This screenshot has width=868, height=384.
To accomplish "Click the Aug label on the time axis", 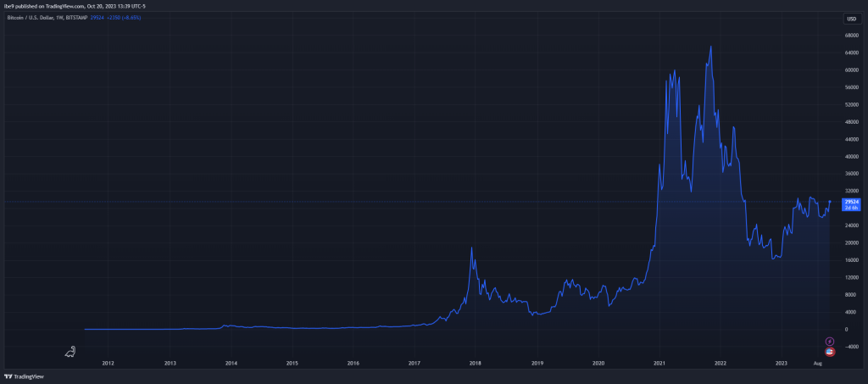I will tap(818, 363).
